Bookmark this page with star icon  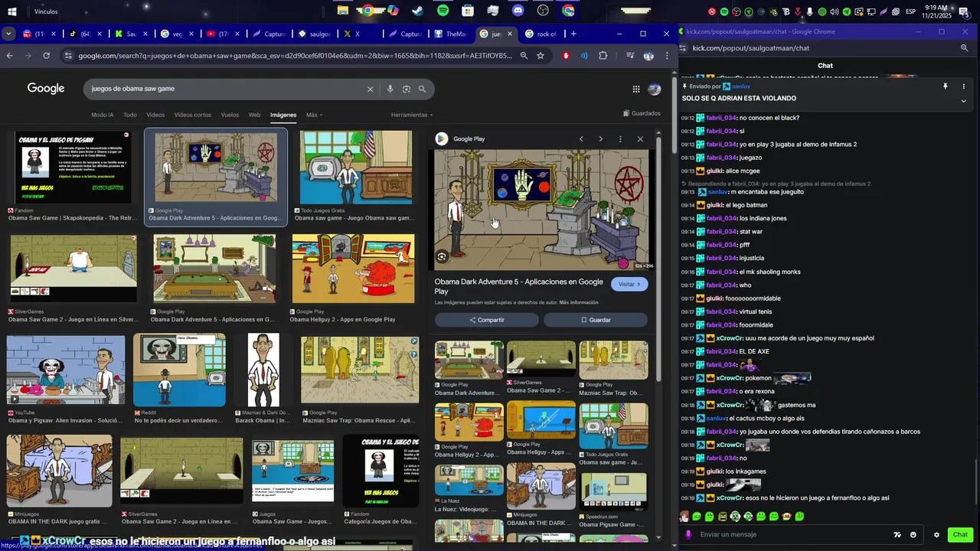[541, 56]
